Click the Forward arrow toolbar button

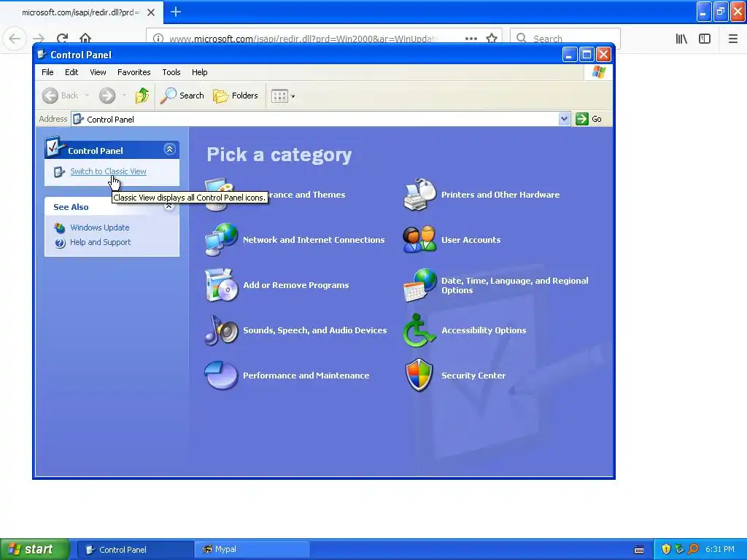coord(107,96)
